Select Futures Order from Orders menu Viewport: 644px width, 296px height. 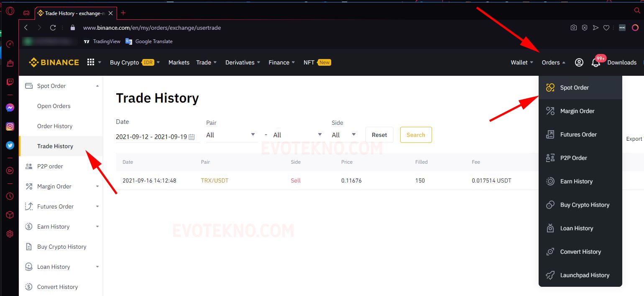point(578,134)
